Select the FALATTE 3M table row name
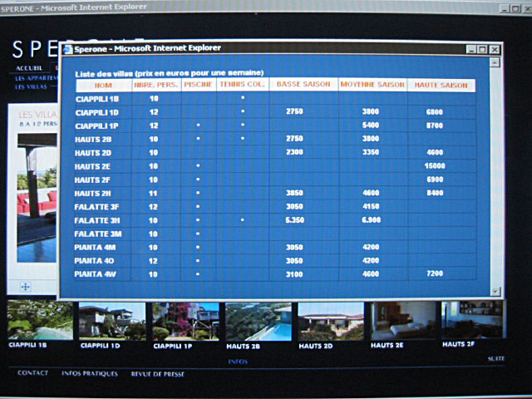This screenshot has width=532, height=399. coord(98,234)
